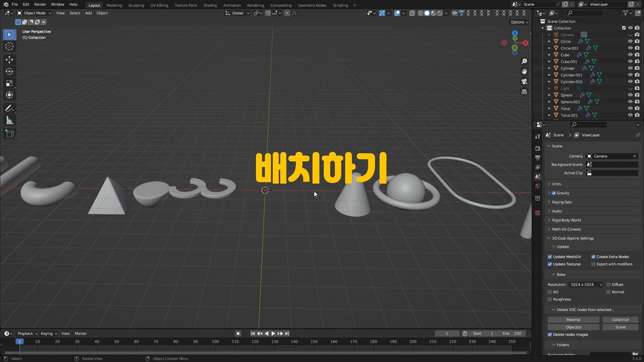Viewport: 644px width, 362px height.
Task: Activate the 3D Cursor tool
Action: click(x=9, y=47)
